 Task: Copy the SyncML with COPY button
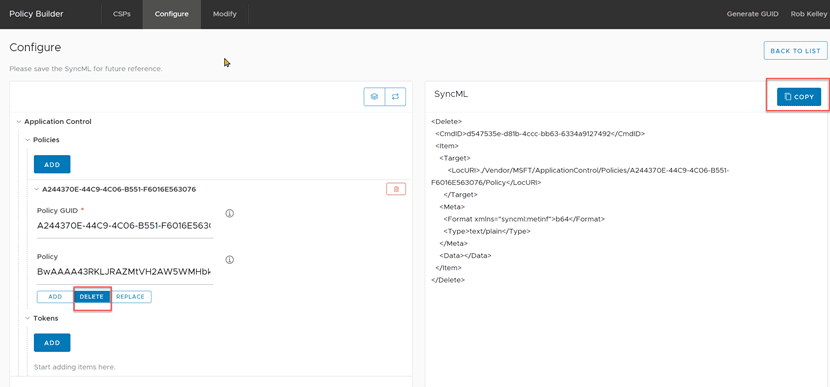(x=799, y=97)
